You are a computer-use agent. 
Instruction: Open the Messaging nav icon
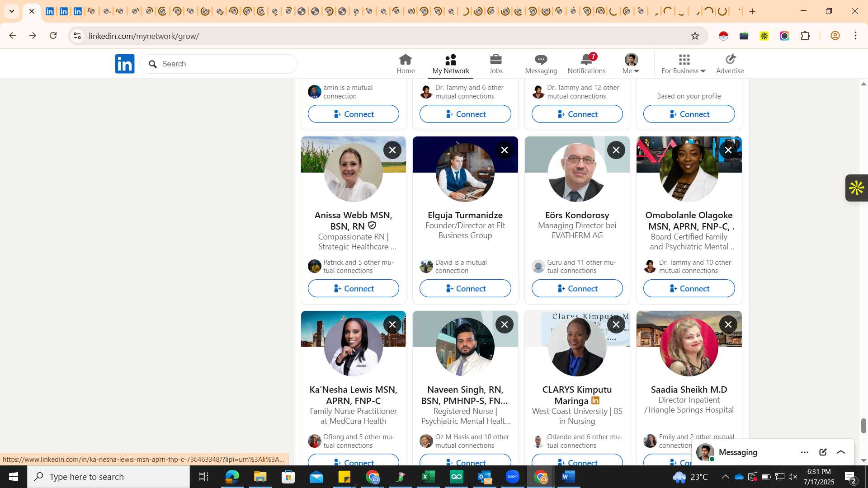(x=541, y=64)
